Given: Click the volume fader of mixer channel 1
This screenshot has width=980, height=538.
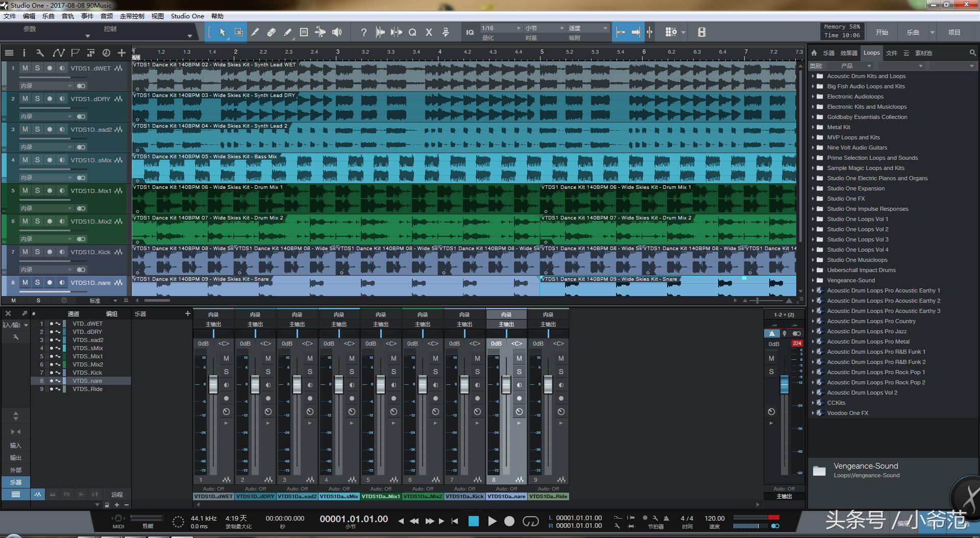Looking at the screenshot, I should click(213, 384).
